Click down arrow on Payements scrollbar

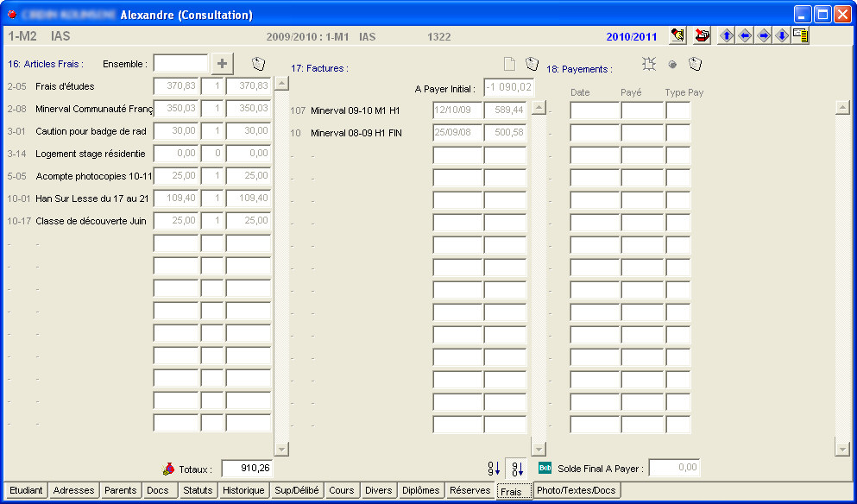(843, 449)
